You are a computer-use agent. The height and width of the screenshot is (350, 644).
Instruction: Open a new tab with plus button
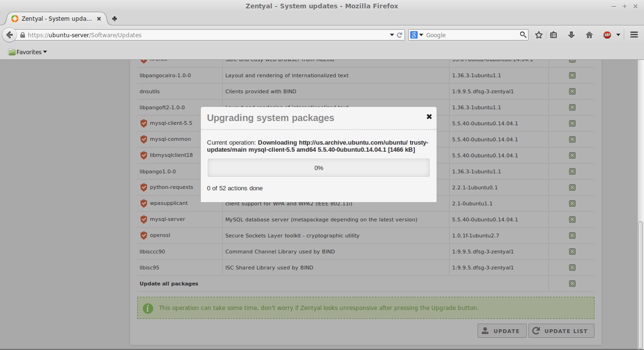point(115,19)
